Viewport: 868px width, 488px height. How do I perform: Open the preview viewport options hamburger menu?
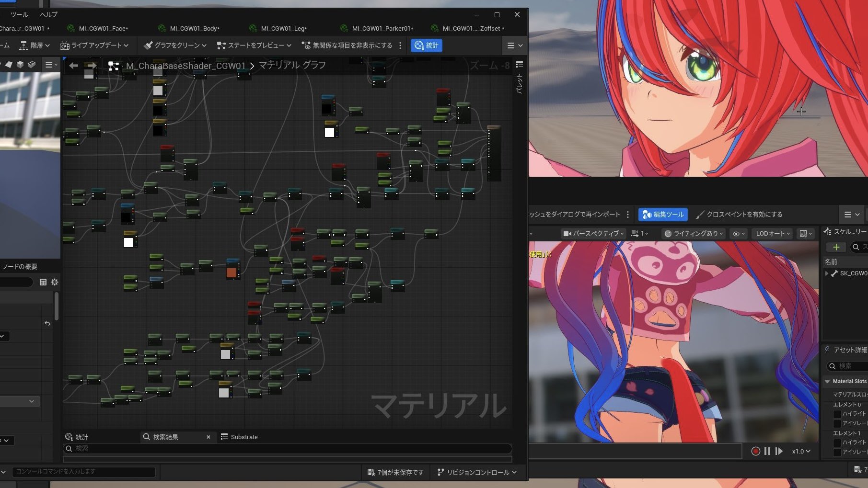pyautogui.click(x=50, y=65)
